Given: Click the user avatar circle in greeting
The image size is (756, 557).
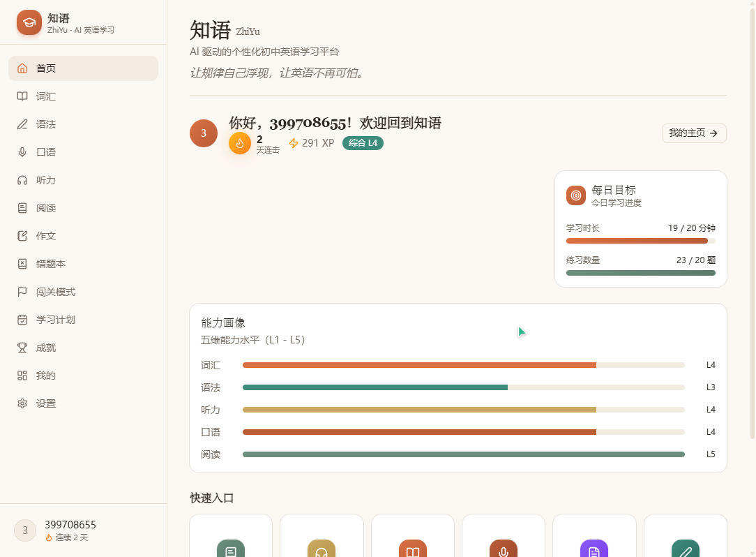Looking at the screenshot, I should point(204,133).
